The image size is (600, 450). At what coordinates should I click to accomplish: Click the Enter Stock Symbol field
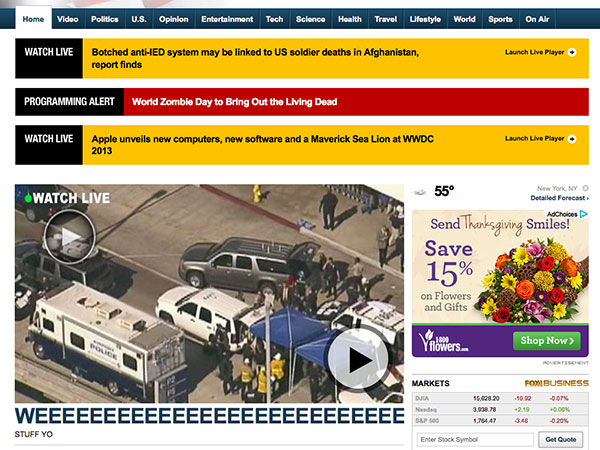point(474,439)
